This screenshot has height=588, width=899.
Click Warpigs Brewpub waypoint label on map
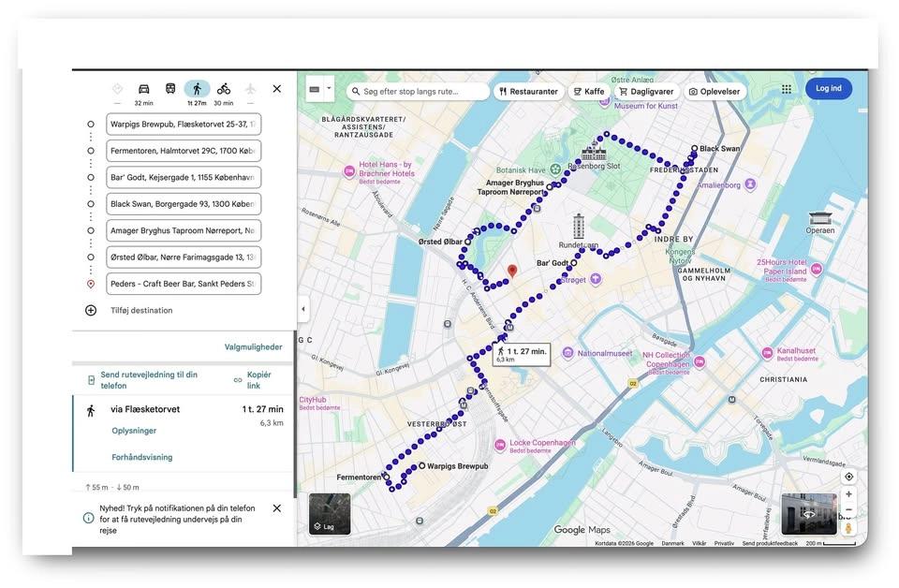[x=458, y=466]
